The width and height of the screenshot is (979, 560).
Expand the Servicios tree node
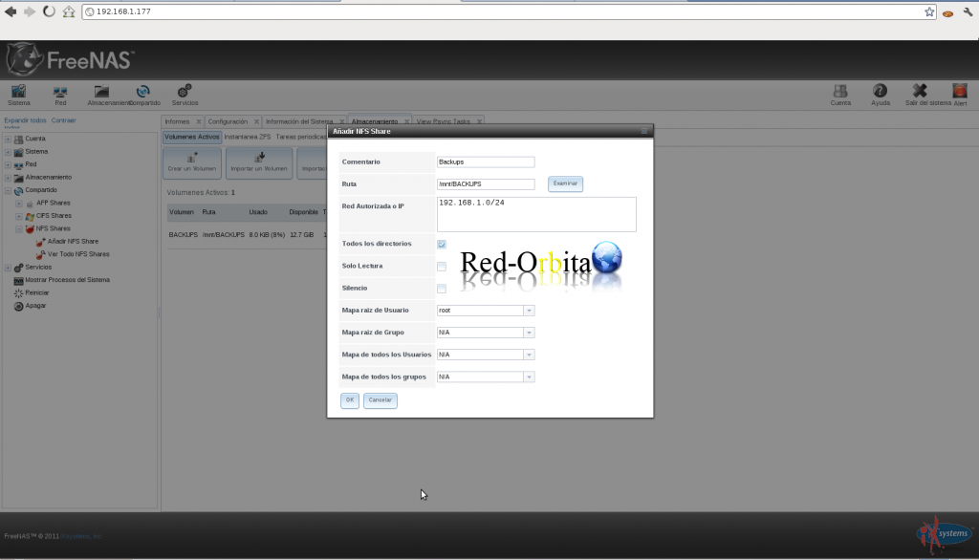pyautogui.click(x=8, y=268)
